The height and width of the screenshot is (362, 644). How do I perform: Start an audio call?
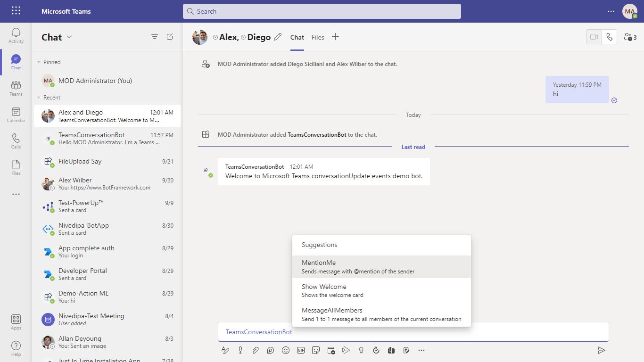click(610, 37)
